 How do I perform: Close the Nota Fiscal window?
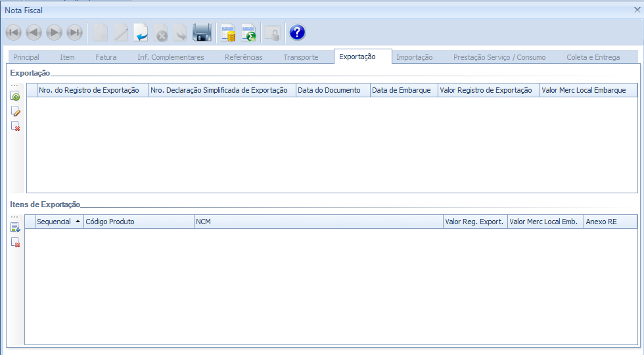(637, 10)
